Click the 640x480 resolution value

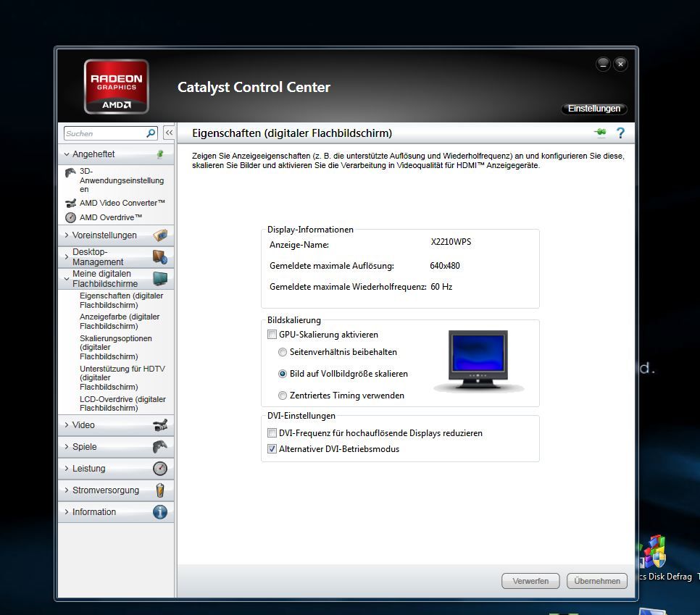[x=445, y=266]
